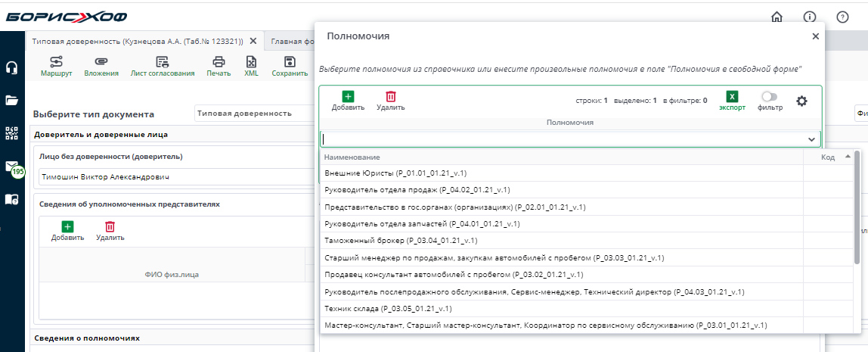
Task: Click Удалить in the Полномочия dialog
Action: point(391,101)
